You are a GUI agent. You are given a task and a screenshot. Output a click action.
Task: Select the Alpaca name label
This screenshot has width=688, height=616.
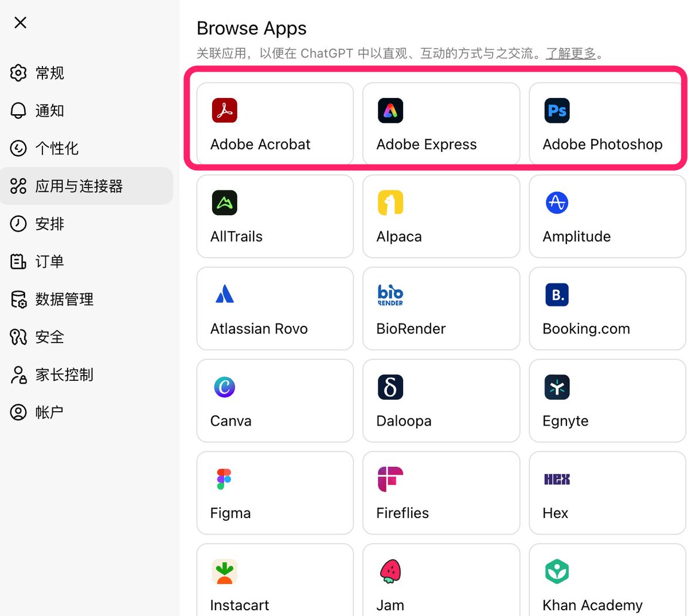tap(399, 236)
